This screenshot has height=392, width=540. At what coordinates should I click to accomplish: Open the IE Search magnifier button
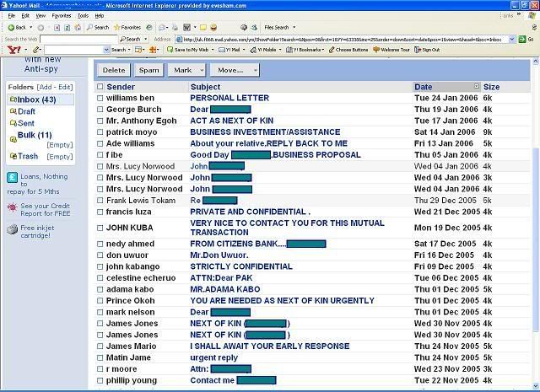click(98, 28)
